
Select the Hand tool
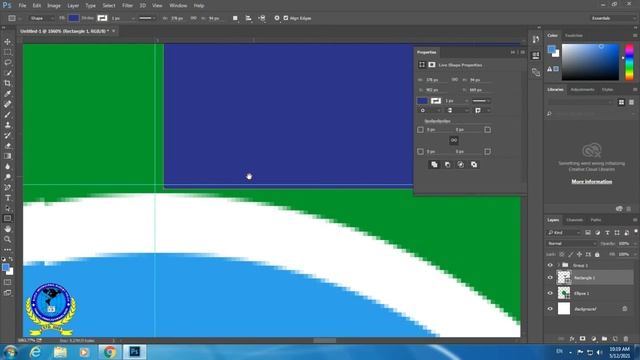pyautogui.click(x=7, y=229)
